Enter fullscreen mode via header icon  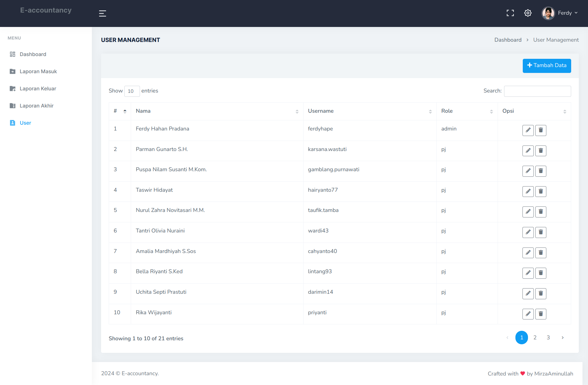pos(510,13)
